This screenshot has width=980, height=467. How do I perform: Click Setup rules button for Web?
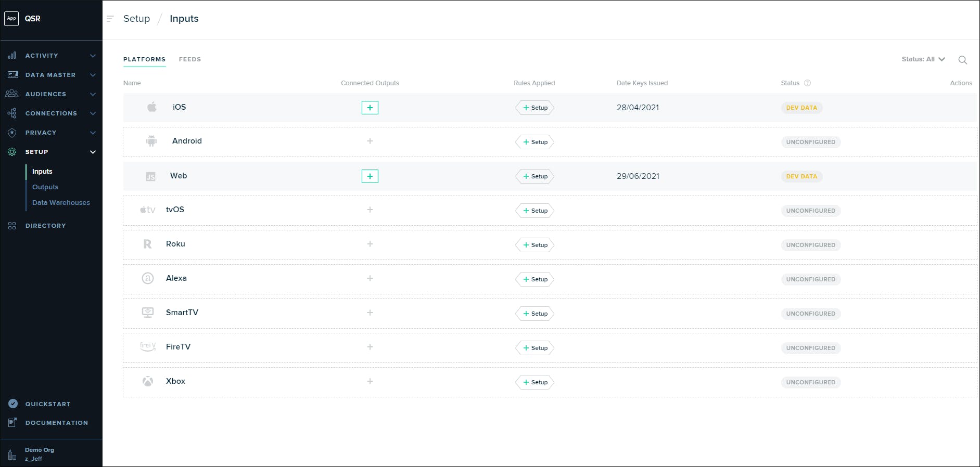coord(535,176)
